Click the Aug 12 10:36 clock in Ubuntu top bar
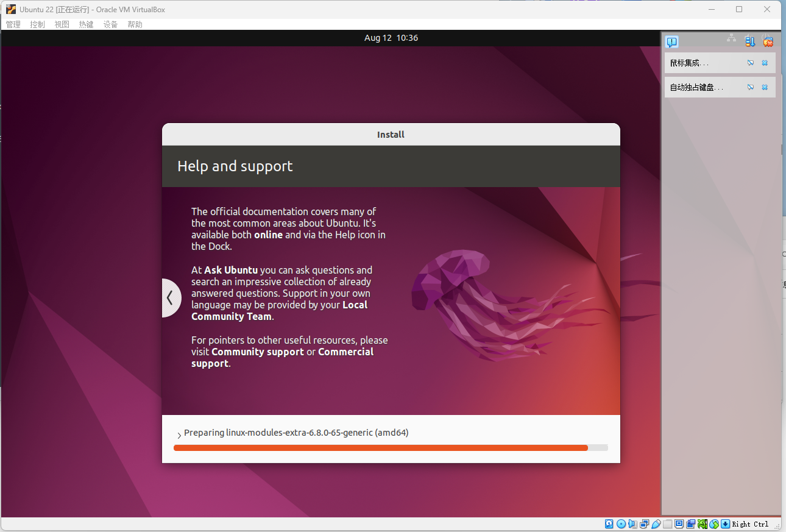786x532 pixels. point(391,38)
